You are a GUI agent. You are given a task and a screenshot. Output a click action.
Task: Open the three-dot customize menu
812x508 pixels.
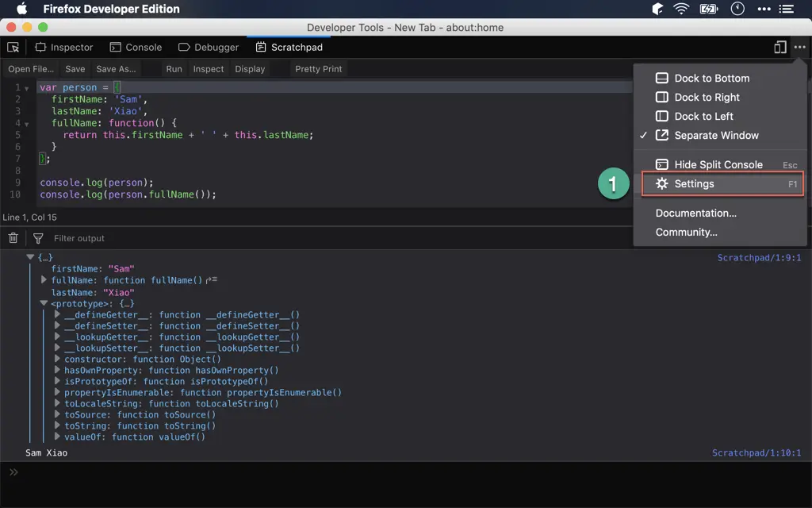(x=799, y=48)
